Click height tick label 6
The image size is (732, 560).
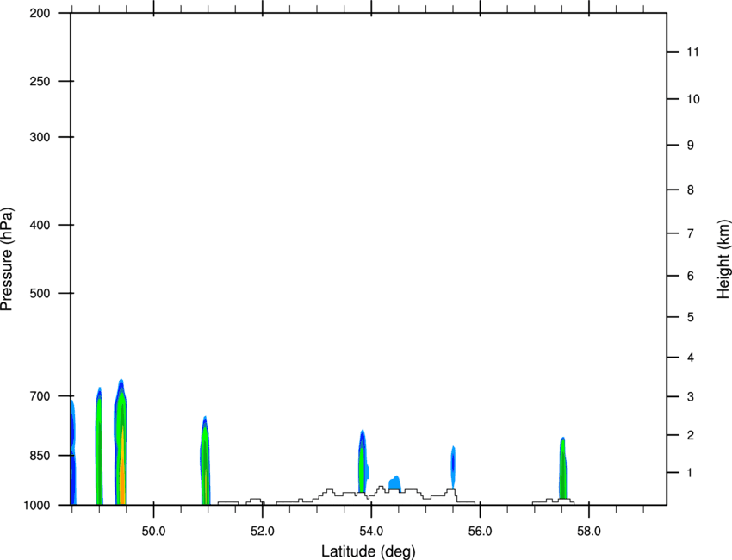click(691, 276)
